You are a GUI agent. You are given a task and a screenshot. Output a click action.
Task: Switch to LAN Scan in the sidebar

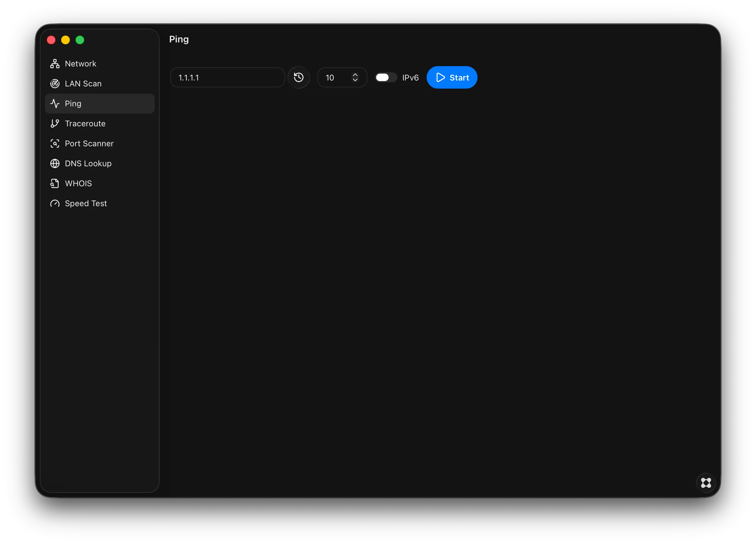point(100,84)
